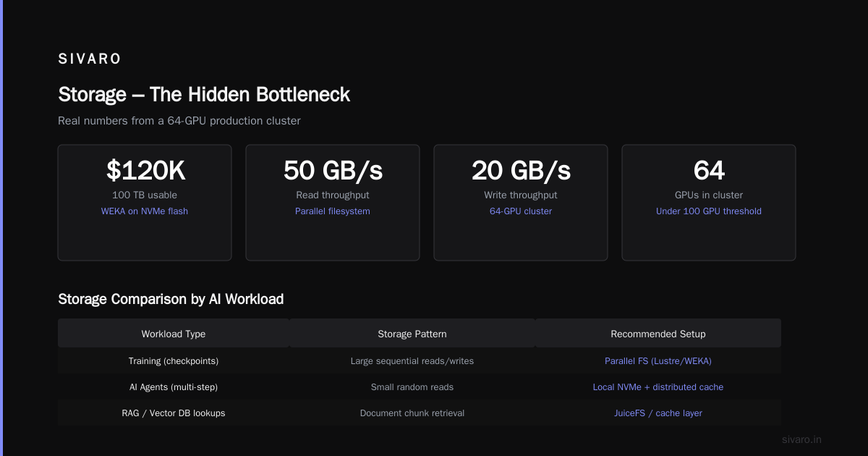
Task: Open the "Parallel FS (Lustre/WEKA)" link
Action: pyautogui.click(x=658, y=360)
